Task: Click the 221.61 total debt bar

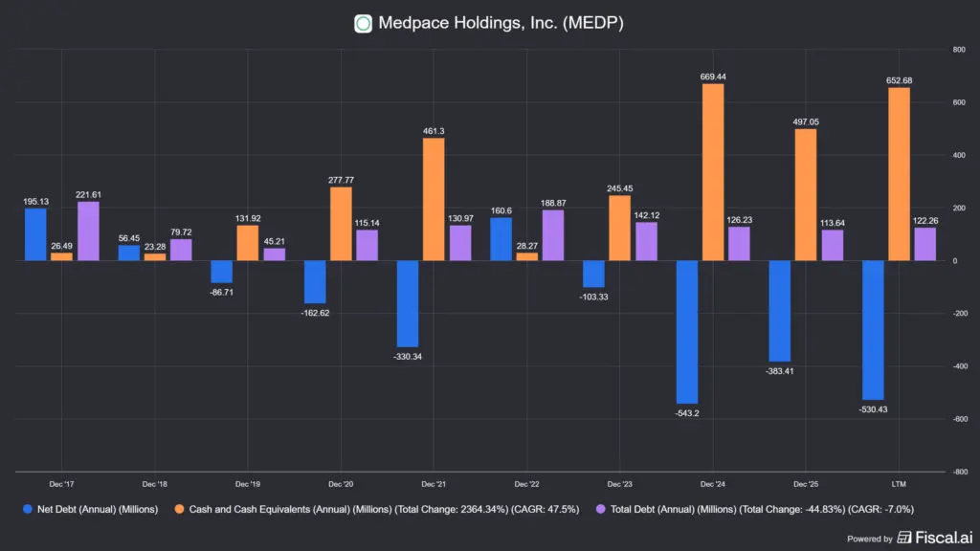Action: 88,231
